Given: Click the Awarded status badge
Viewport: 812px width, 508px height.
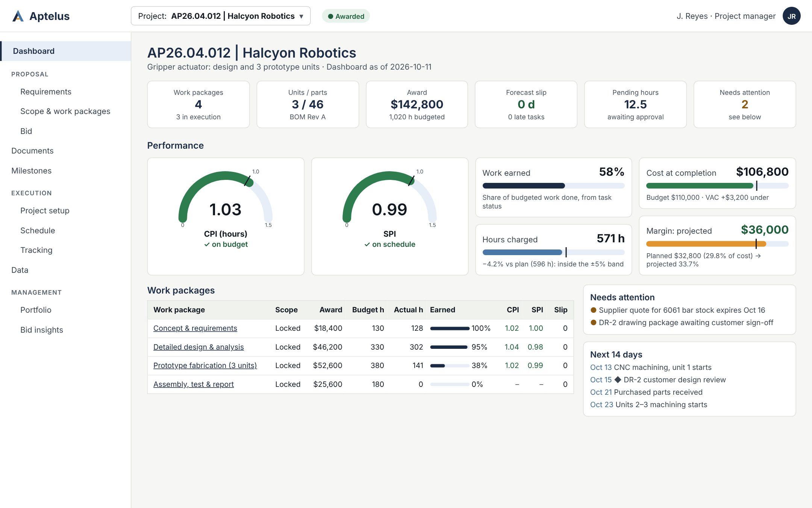Looking at the screenshot, I should click(x=346, y=16).
